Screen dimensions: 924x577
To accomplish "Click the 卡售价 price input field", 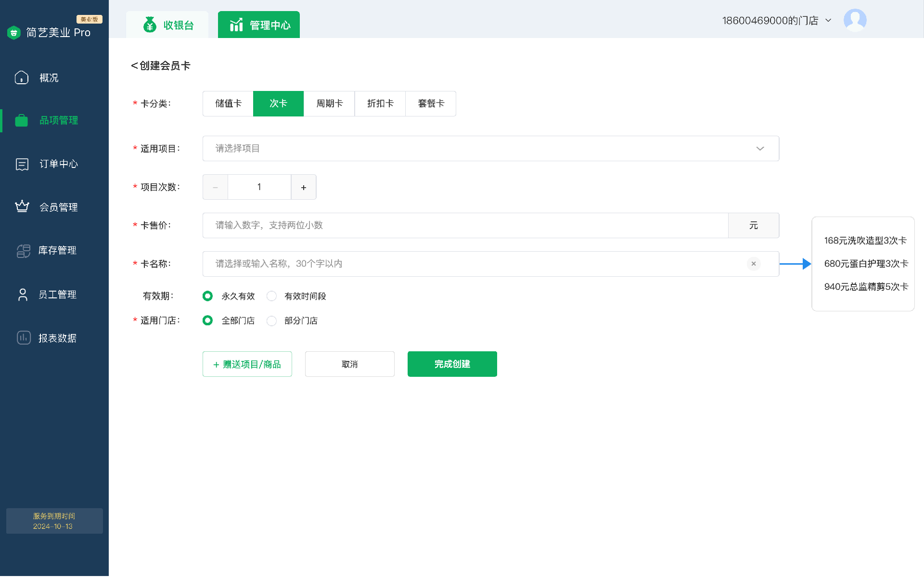I will point(464,225).
